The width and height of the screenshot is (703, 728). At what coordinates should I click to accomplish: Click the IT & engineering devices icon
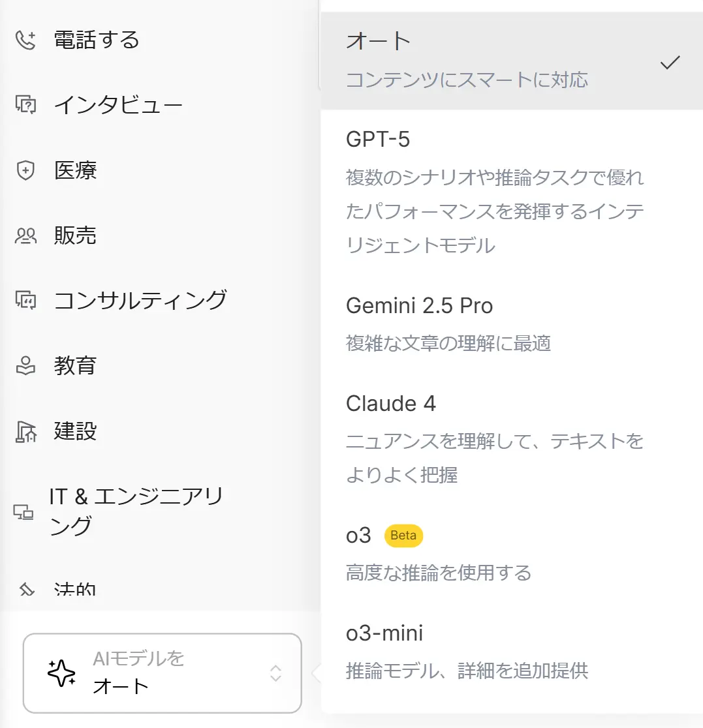(x=24, y=512)
